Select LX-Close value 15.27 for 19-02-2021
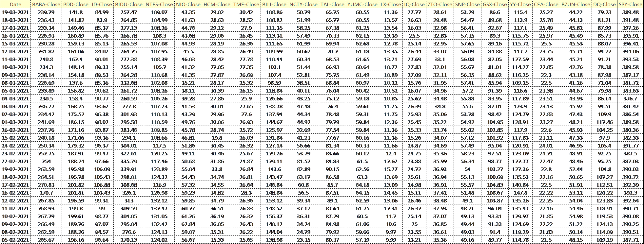 click(x=391, y=169)
